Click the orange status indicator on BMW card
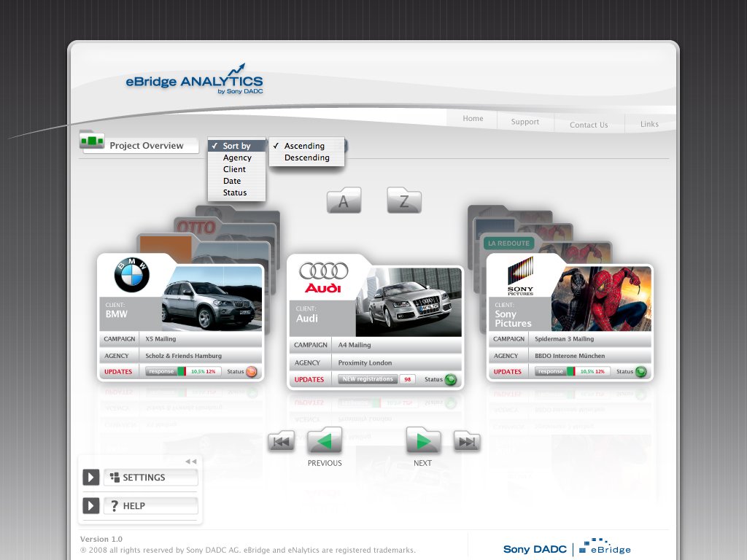Screen dimensions: 747x560 (252, 371)
